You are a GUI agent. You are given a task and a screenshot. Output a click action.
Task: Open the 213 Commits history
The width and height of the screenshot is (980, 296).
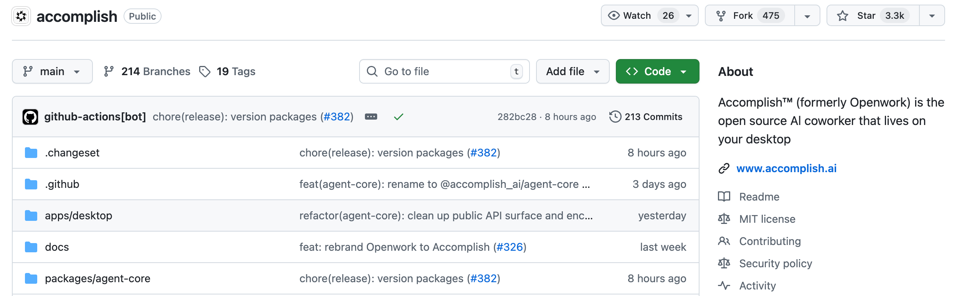tap(646, 117)
